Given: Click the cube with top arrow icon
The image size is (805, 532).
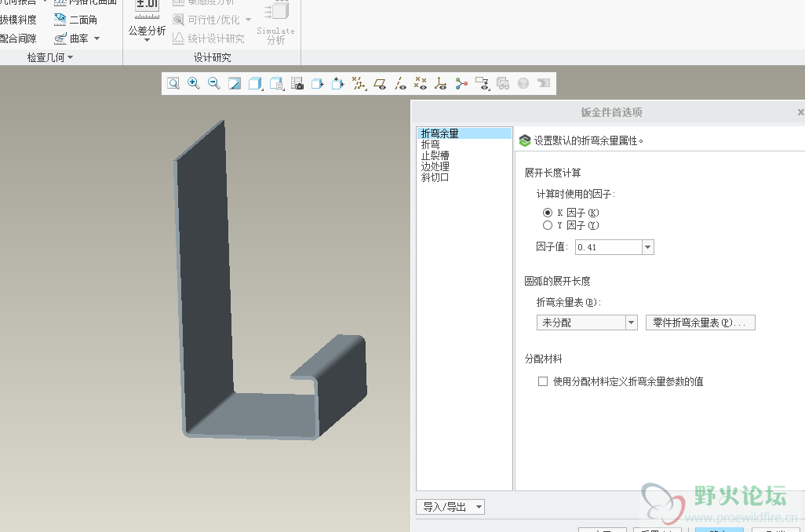Looking at the screenshot, I should click(x=338, y=83).
